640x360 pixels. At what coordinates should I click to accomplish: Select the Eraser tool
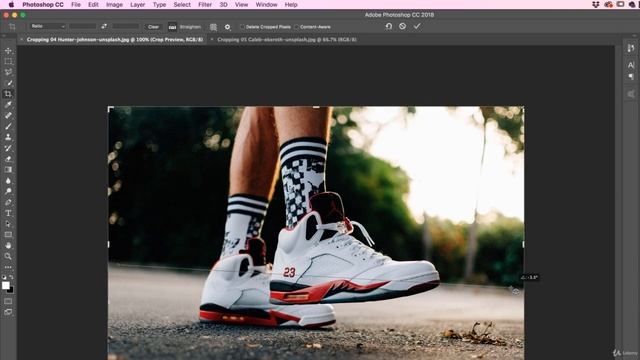[8, 159]
